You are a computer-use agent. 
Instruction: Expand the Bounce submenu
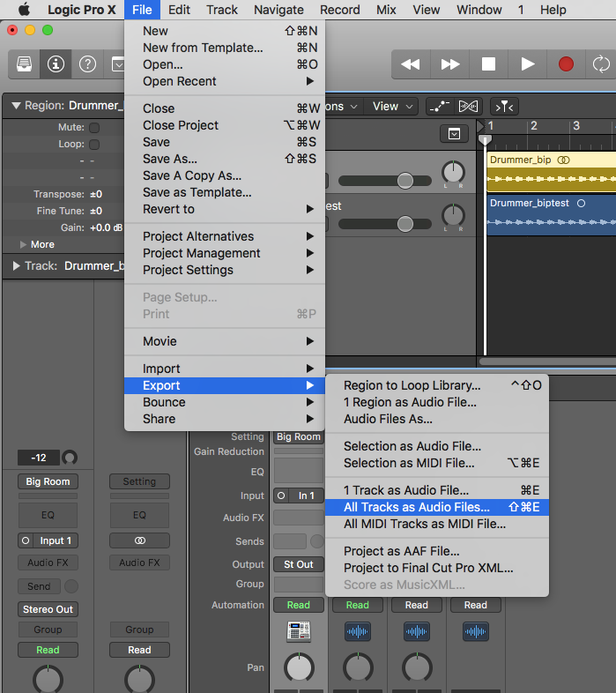225,402
